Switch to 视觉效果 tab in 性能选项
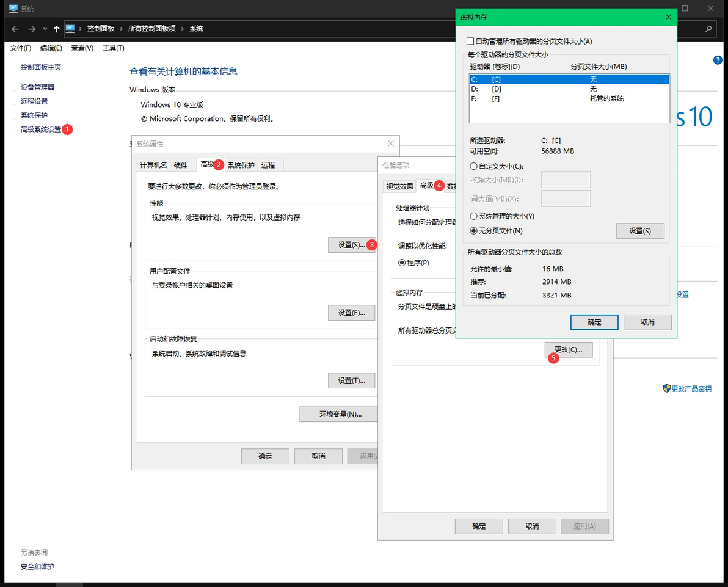 tap(399, 186)
